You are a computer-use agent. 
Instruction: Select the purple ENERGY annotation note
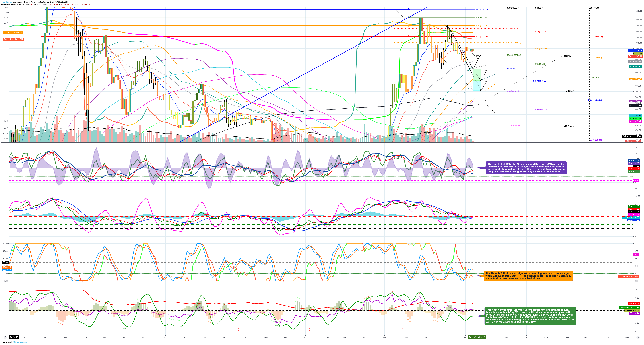coord(526,168)
